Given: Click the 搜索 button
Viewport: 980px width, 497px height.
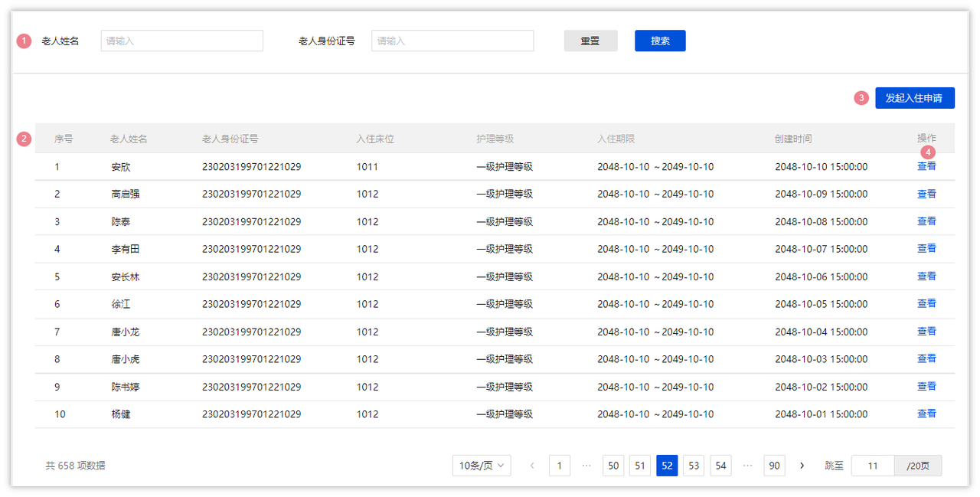Looking at the screenshot, I should coord(660,41).
